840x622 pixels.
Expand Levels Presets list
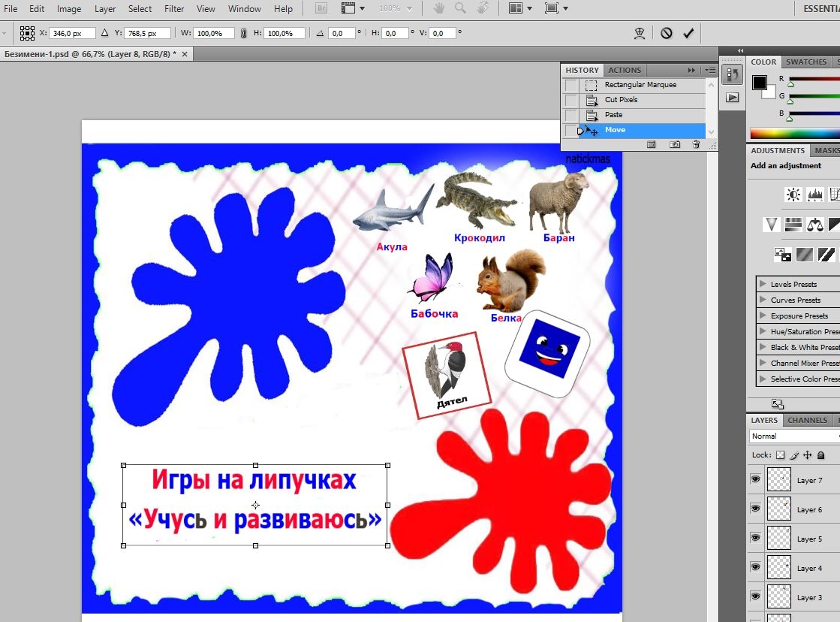[763, 284]
